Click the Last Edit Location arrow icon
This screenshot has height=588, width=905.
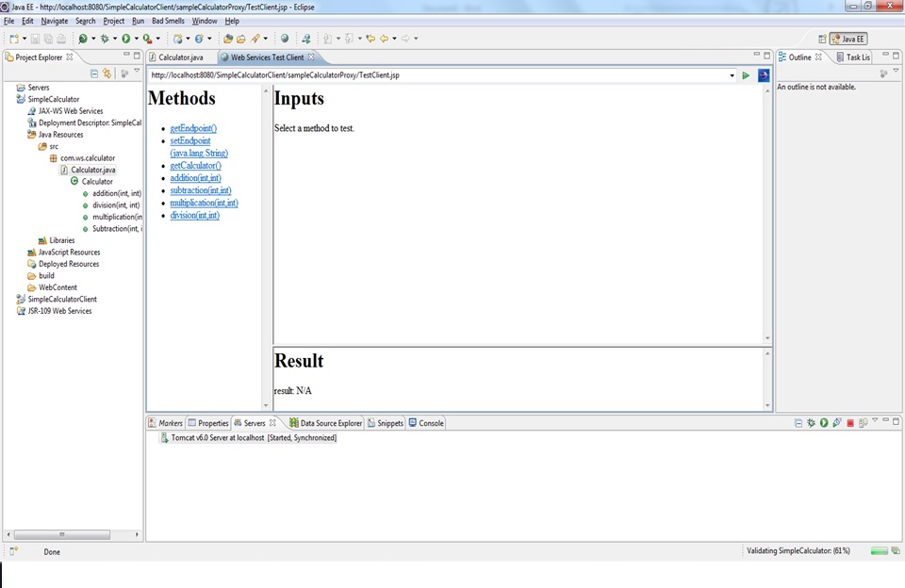coord(370,39)
